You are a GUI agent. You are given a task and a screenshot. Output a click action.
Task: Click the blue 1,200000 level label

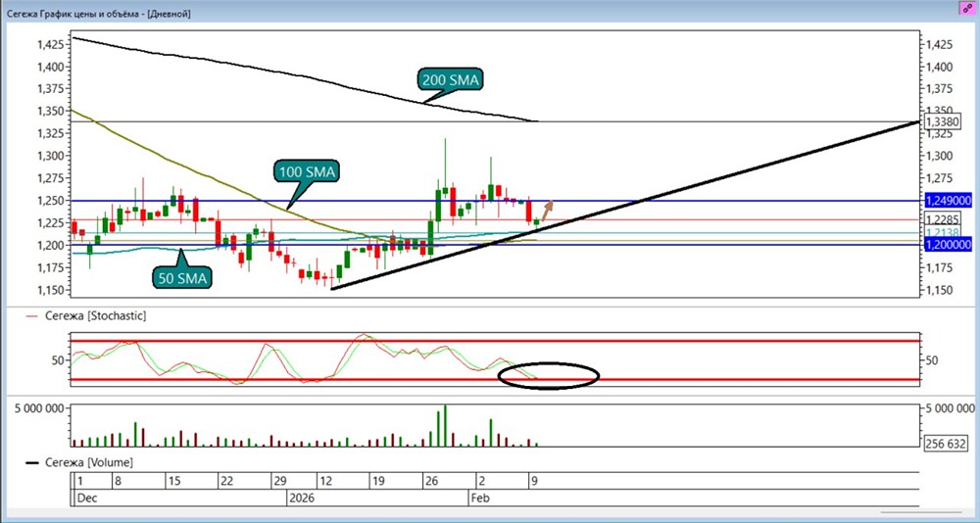point(947,245)
